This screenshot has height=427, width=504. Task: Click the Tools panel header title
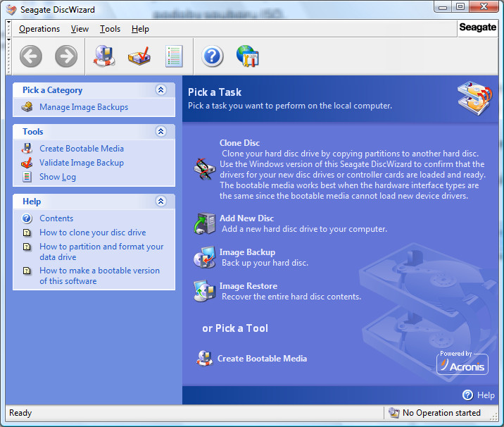click(x=33, y=132)
